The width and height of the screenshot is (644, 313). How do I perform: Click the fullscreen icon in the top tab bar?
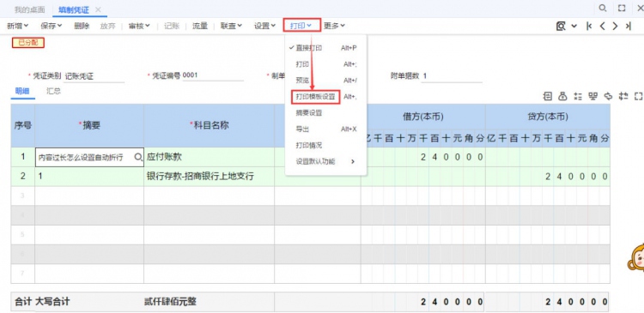622,8
